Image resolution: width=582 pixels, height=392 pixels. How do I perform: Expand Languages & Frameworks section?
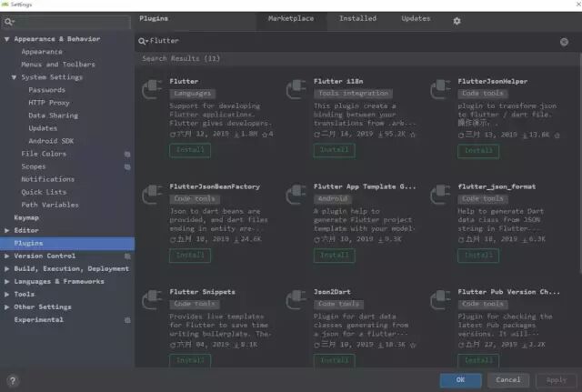6,282
